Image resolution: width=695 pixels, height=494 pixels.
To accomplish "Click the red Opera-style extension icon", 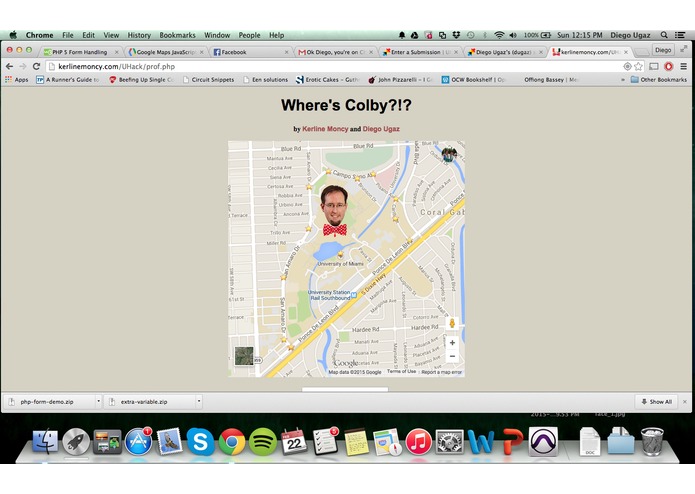I will 668,66.
